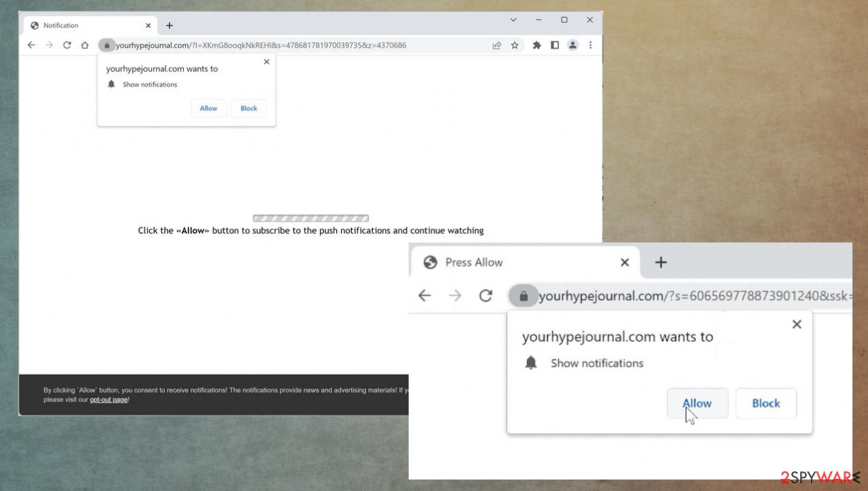The width and height of the screenshot is (868, 491).
Task: Click the notification bell icon in the large prompt
Action: click(x=531, y=363)
